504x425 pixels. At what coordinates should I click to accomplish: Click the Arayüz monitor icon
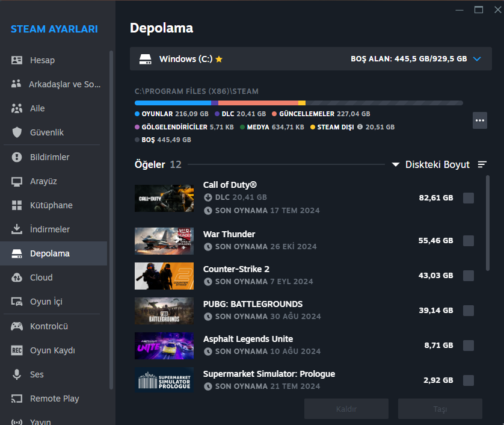[17, 181]
